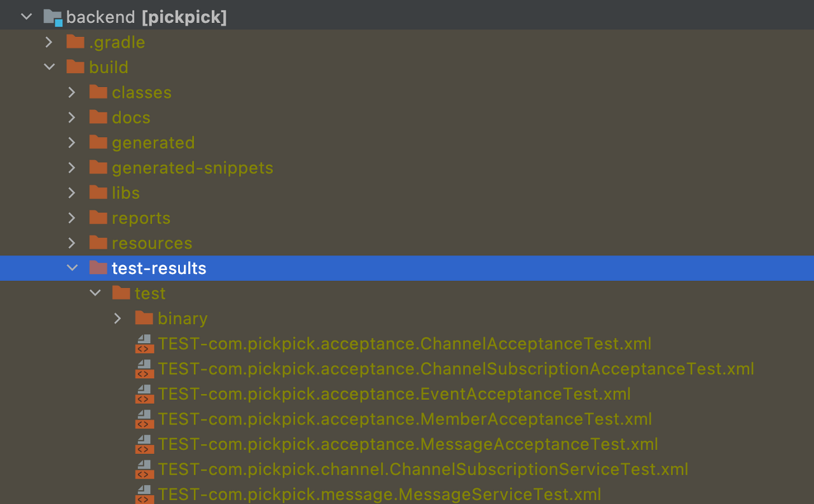Click the generated folder icon
Image resolution: width=814 pixels, height=504 pixels.
click(99, 142)
